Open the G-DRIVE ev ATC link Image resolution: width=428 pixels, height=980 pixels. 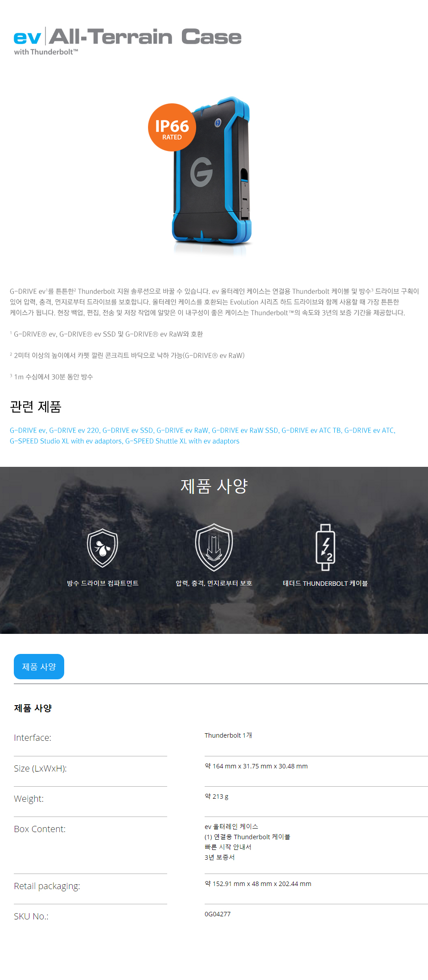click(369, 430)
